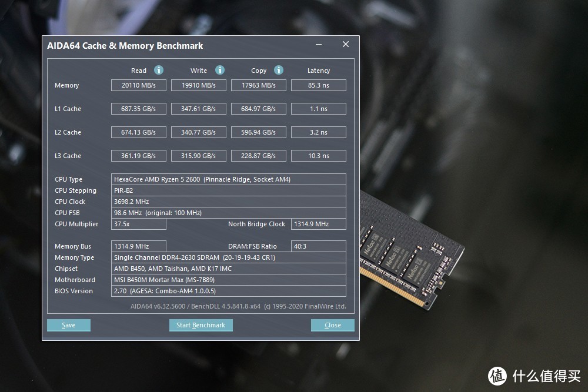Select the L1 Cache Copy value 684.97 GB/s
This screenshot has width=588, height=392.
pyautogui.click(x=259, y=109)
